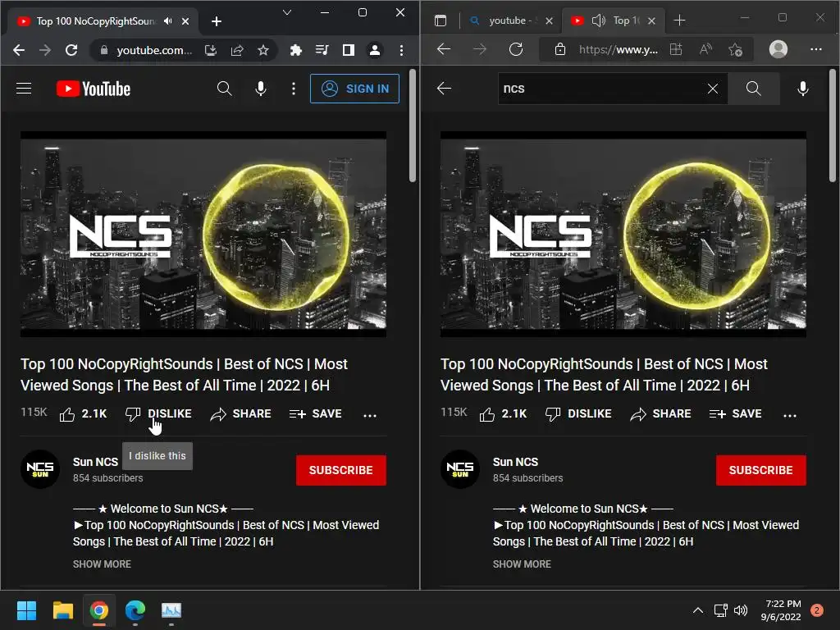Open Windows Start menu
The image size is (840, 630).
pyautogui.click(x=26, y=610)
